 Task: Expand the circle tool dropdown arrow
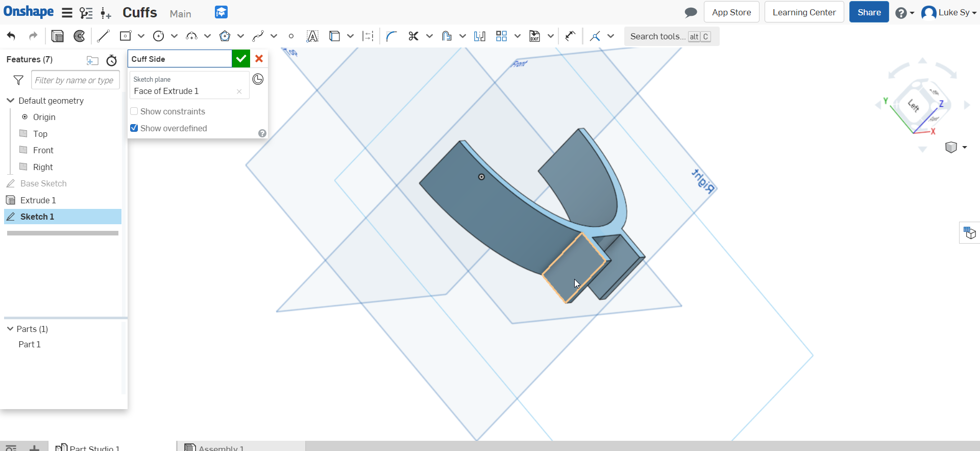(175, 36)
